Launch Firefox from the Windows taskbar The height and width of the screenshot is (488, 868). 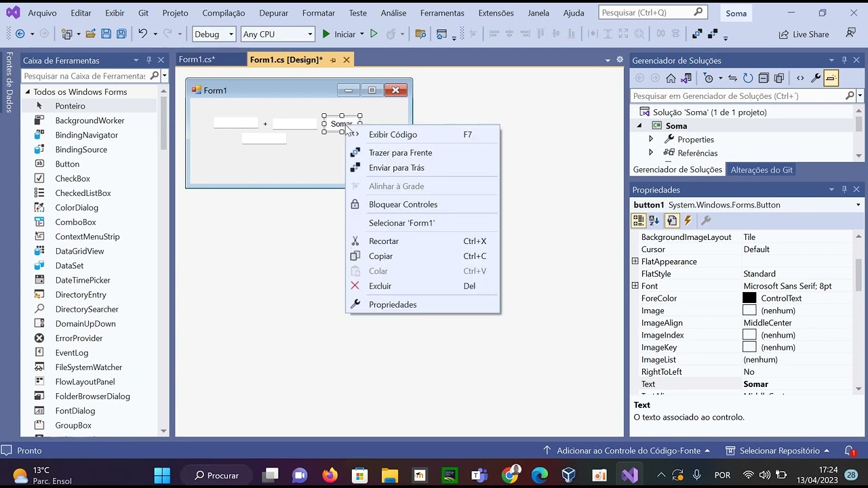coord(330,475)
